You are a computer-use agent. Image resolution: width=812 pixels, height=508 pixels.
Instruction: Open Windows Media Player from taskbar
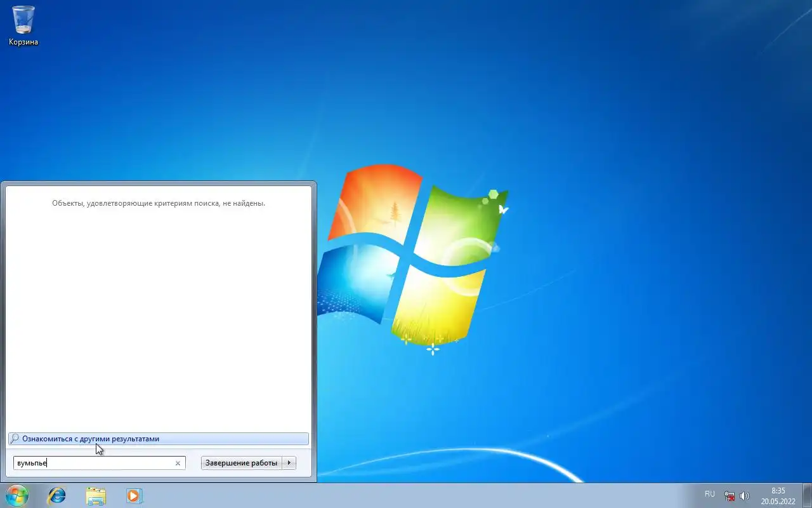pyautogui.click(x=134, y=496)
